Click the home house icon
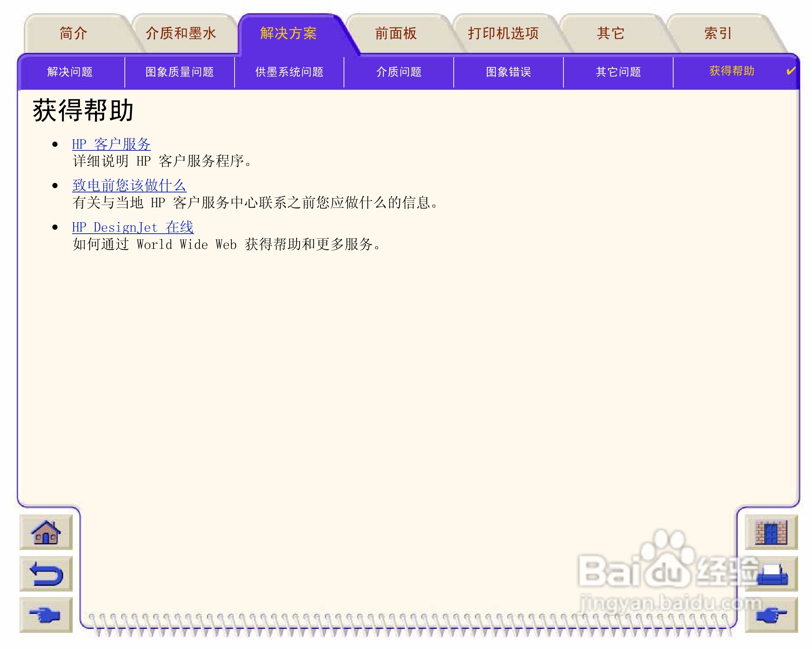The image size is (812, 649). pyautogui.click(x=46, y=532)
